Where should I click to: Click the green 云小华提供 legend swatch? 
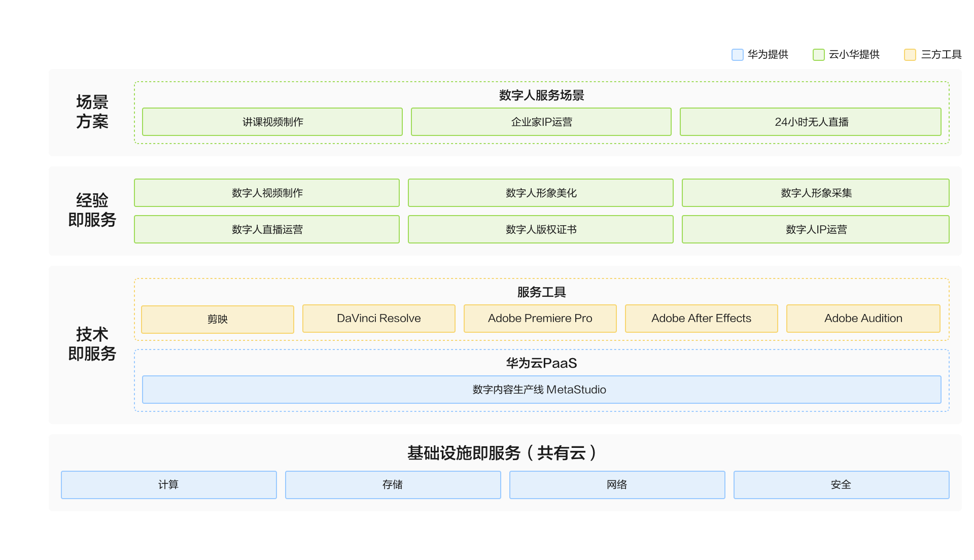(818, 55)
